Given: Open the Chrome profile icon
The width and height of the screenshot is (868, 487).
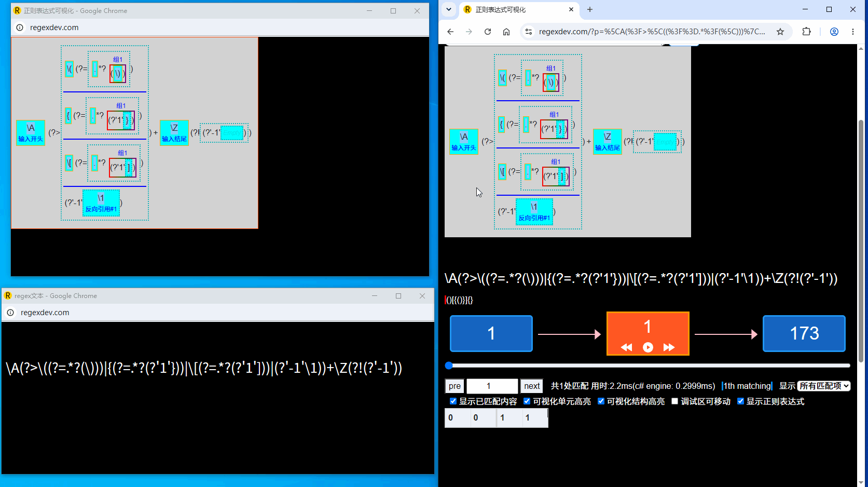Looking at the screenshot, I should 834,32.
